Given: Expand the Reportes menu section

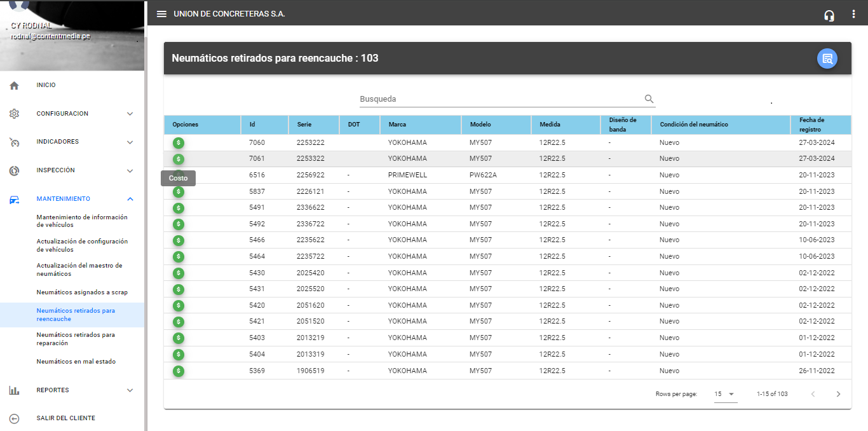Looking at the screenshot, I should tap(130, 390).
